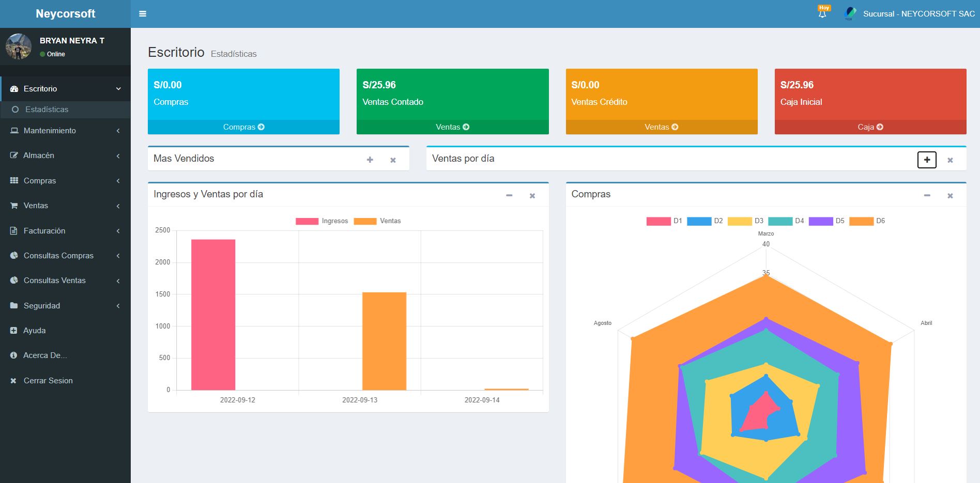Click the Almacén edit icon
Viewport: 980px width, 483px height.
coord(14,155)
